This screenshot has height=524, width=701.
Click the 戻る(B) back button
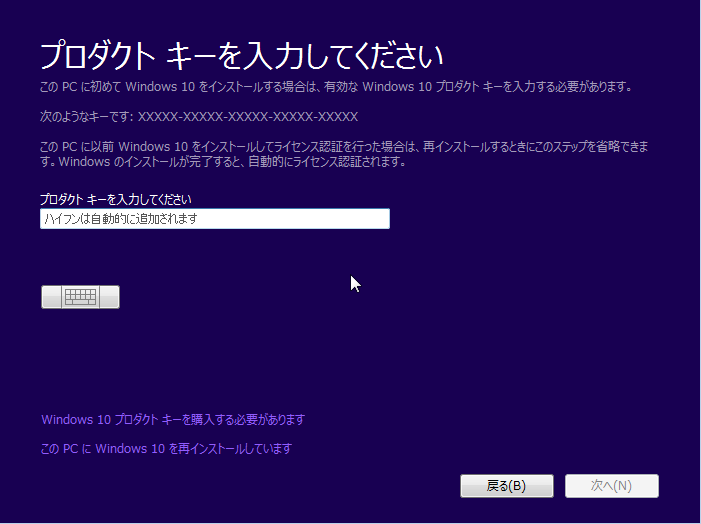pos(507,486)
